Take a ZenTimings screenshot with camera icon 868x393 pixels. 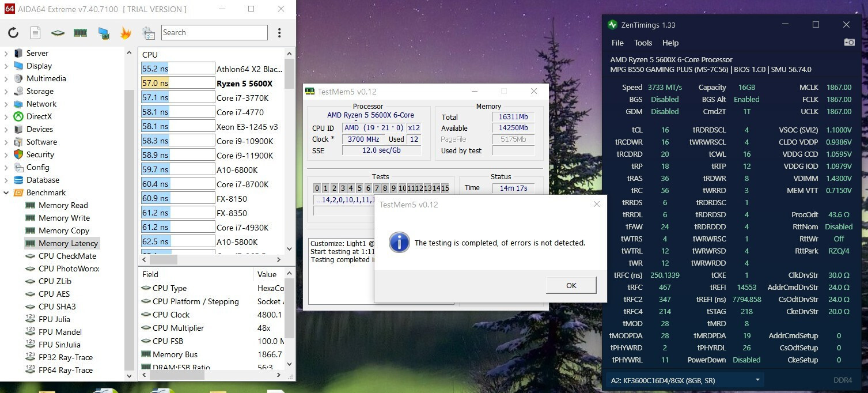[x=849, y=42]
